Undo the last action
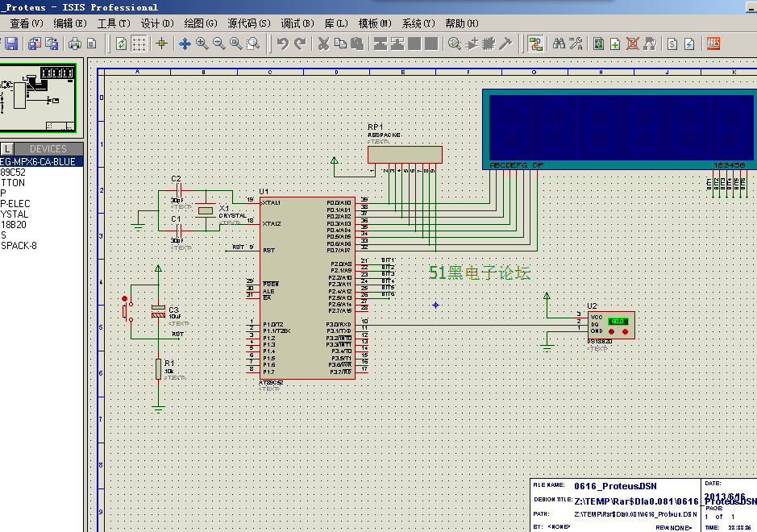 click(283, 44)
